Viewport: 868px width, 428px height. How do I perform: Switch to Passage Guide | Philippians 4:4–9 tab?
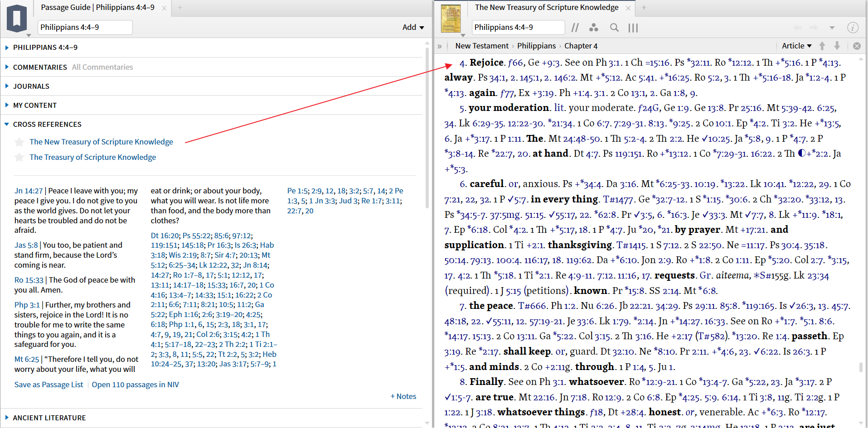pyautogui.click(x=97, y=7)
